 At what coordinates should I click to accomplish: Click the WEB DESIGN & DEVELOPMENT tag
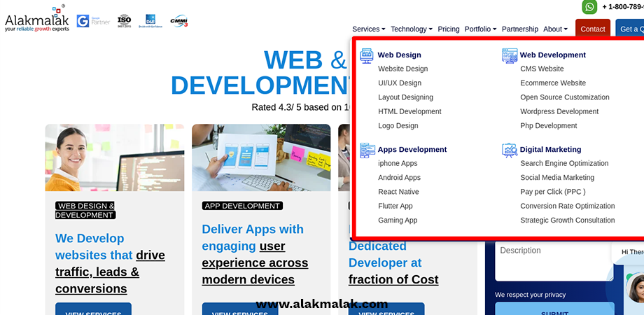point(85,210)
